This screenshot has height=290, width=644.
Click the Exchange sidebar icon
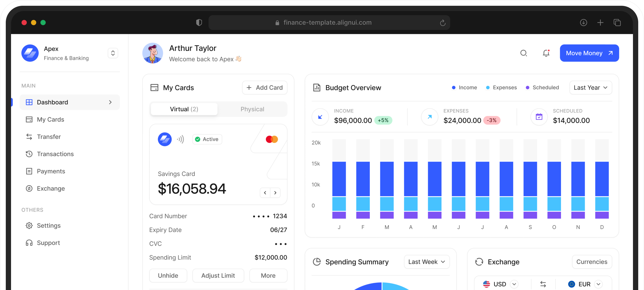pos(29,189)
